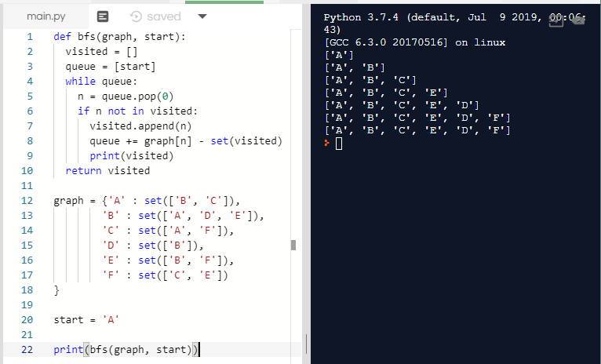Click the 'F' : set(['C', 'E']) line

165,275
